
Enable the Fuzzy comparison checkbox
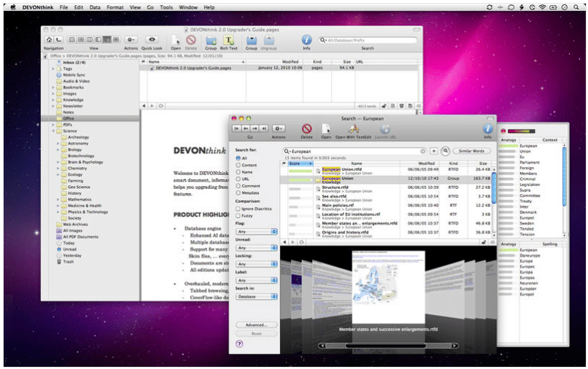[x=239, y=216]
